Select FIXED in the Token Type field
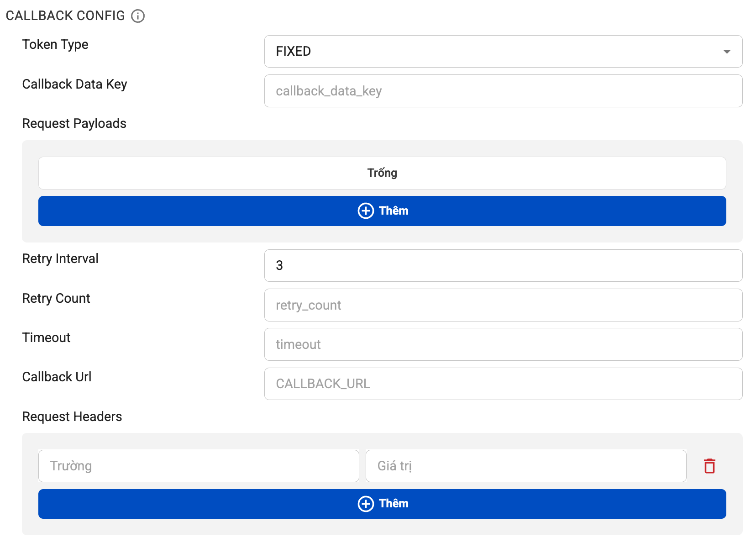The height and width of the screenshot is (548, 756). coord(293,51)
